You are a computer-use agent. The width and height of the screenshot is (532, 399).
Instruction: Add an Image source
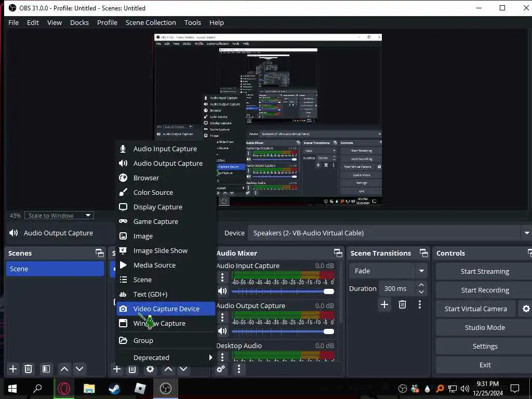[166, 236]
